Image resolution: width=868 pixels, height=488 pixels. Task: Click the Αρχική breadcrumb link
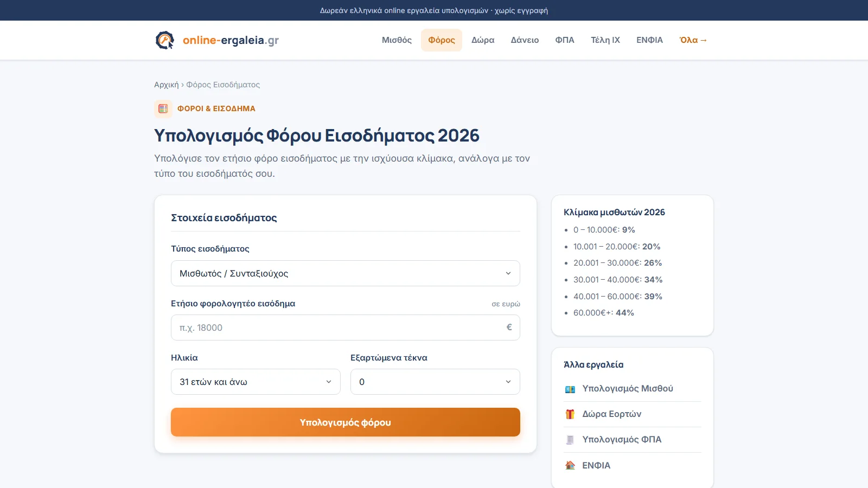coord(166,85)
